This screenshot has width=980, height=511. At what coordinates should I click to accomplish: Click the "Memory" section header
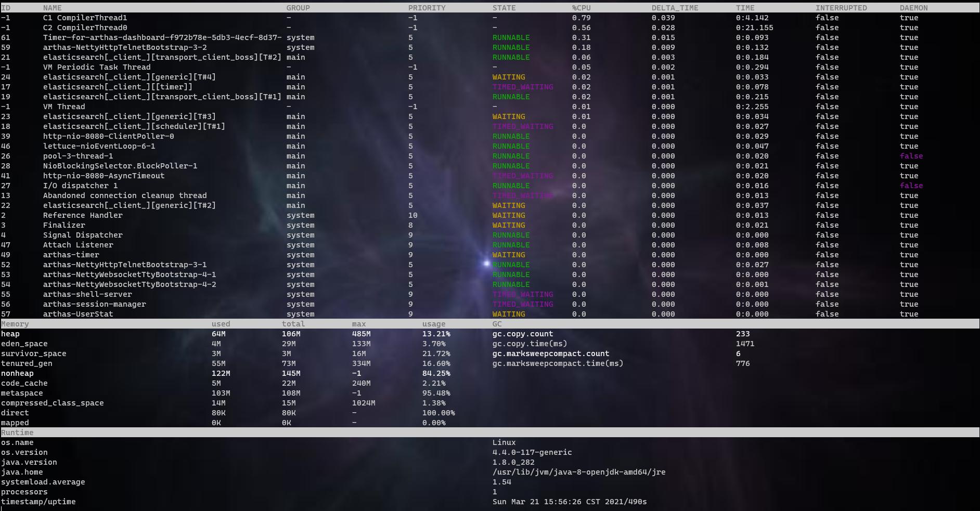pos(15,324)
